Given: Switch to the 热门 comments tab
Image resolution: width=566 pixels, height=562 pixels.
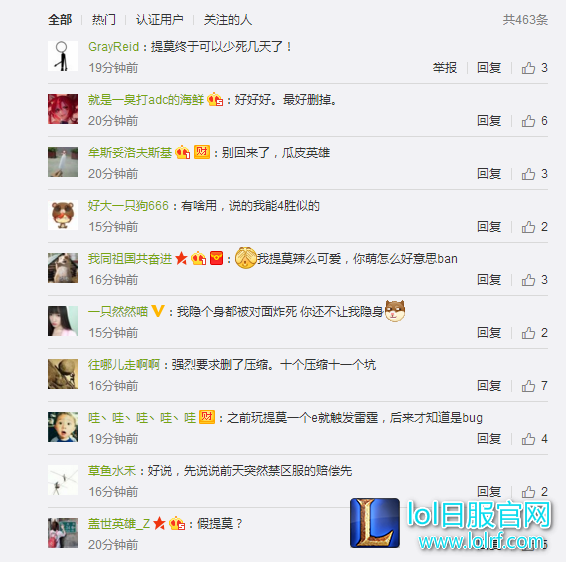Looking at the screenshot, I should (104, 19).
